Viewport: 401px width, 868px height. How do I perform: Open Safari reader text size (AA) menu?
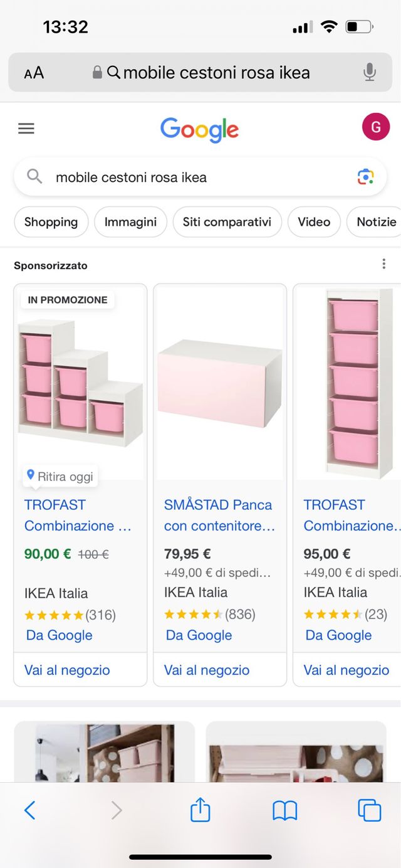(34, 73)
